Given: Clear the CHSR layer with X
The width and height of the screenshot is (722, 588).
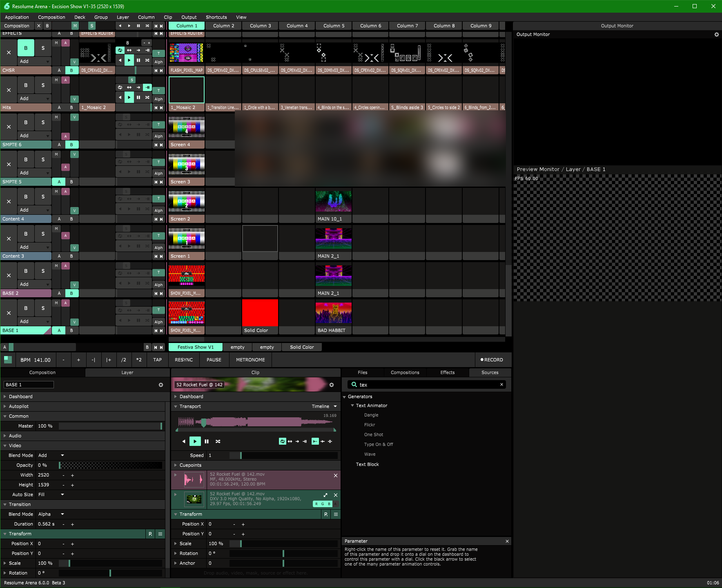Looking at the screenshot, I should [x=9, y=53].
